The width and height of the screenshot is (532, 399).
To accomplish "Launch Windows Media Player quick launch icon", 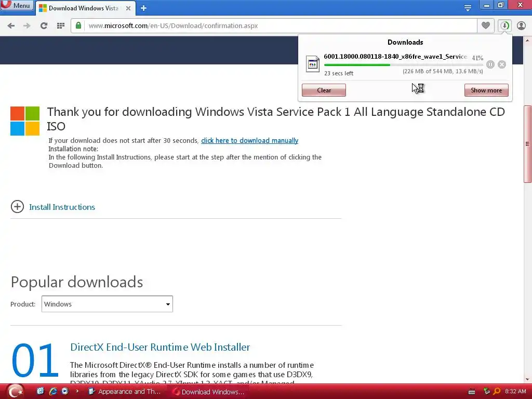I will [65, 391].
